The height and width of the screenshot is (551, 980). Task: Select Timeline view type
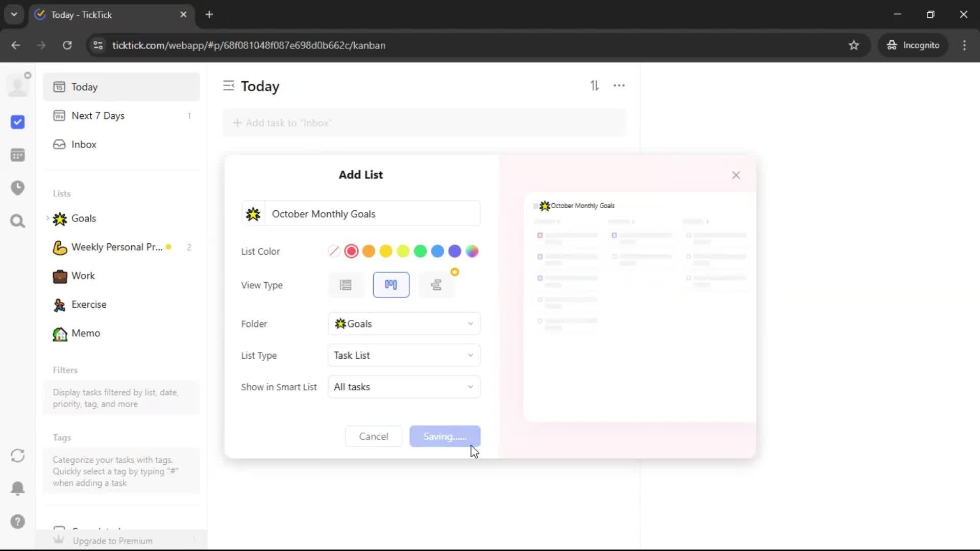pyautogui.click(x=436, y=285)
